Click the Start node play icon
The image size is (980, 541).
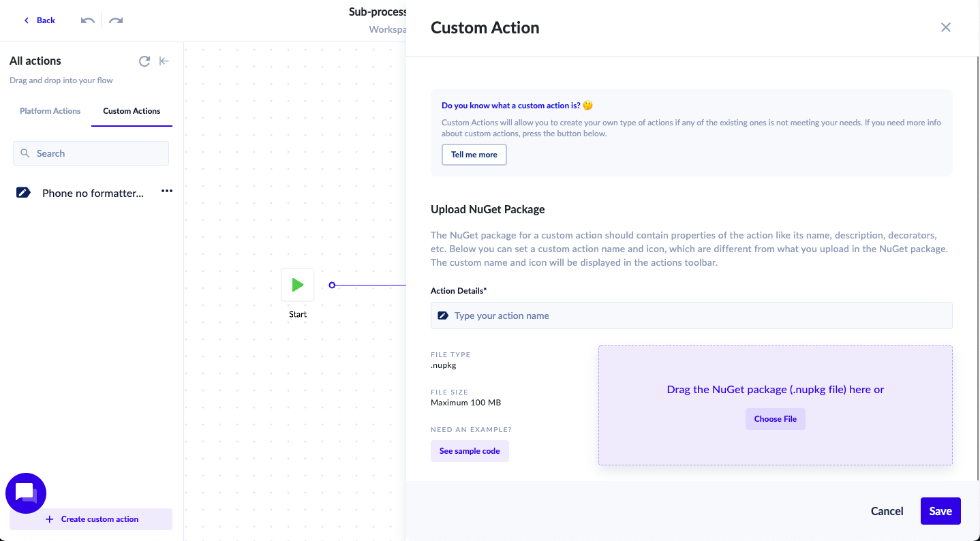point(298,285)
